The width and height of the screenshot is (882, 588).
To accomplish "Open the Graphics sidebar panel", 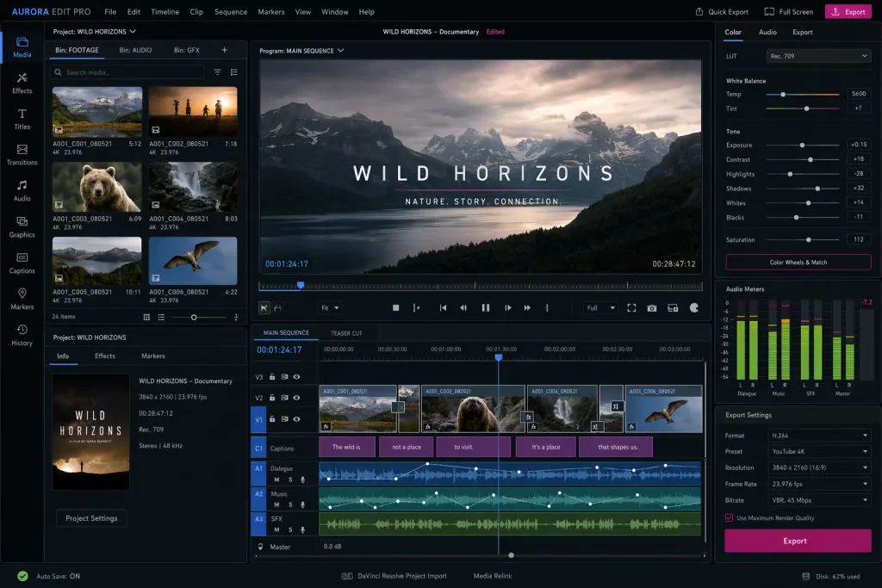I will (x=22, y=227).
